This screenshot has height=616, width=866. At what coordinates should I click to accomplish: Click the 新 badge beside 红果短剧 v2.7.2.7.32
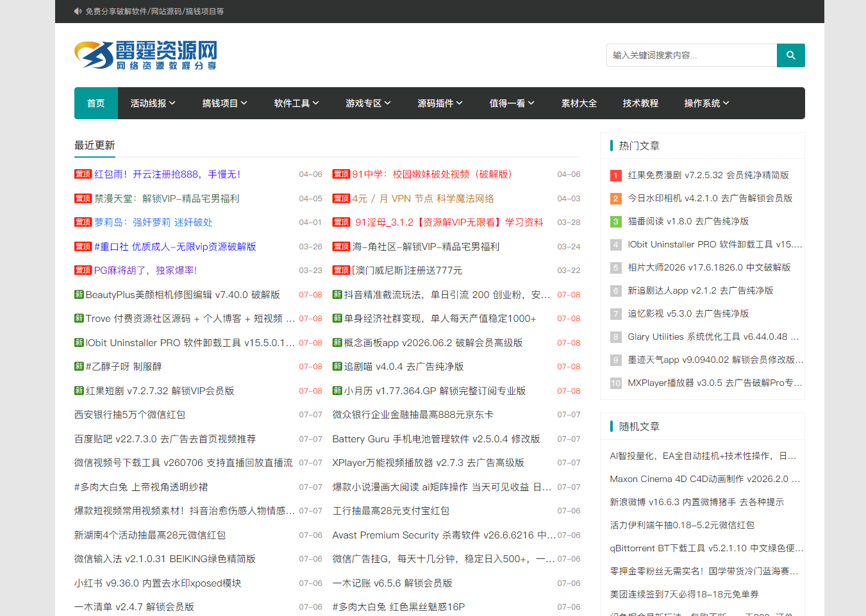click(79, 391)
